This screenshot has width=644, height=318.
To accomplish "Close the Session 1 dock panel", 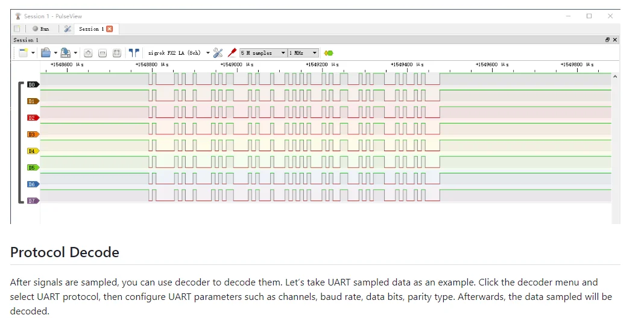I will point(615,40).
